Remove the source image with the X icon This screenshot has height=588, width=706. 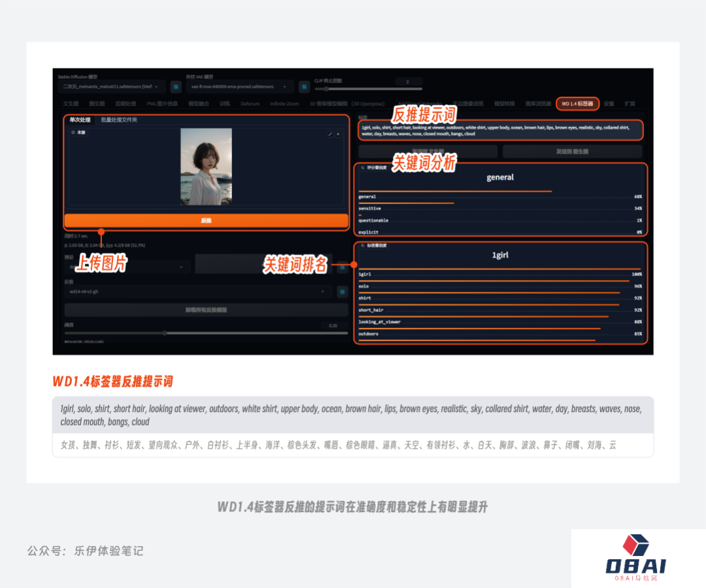pos(338,134)
